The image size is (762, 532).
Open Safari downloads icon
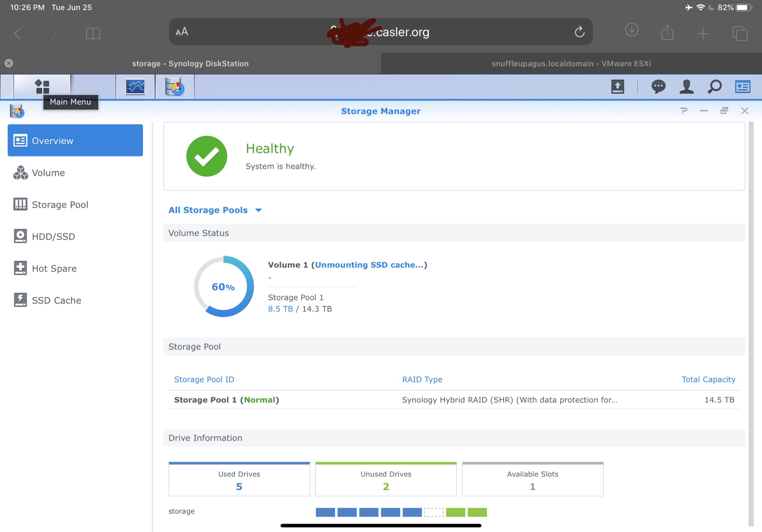click(x=631, y=30)
